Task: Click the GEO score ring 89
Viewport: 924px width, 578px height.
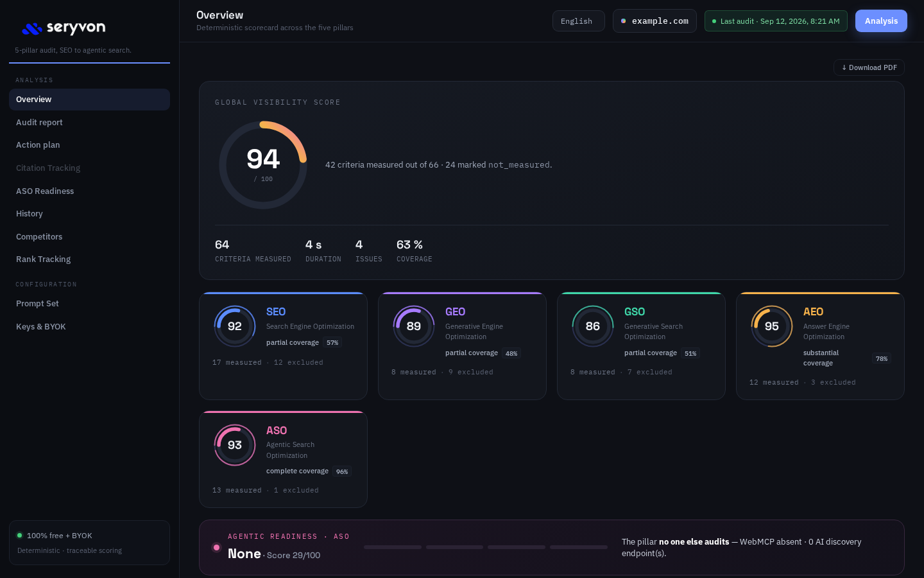Action: point(414,326)
